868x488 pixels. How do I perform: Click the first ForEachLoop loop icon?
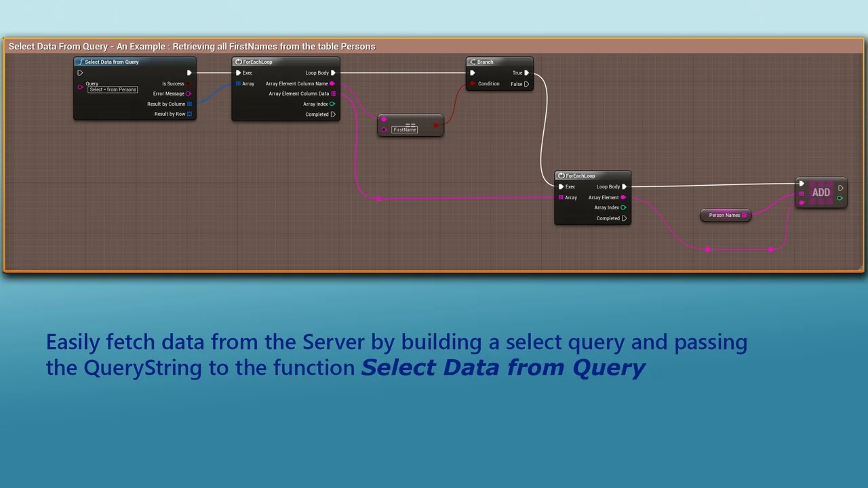click(238, 62)
